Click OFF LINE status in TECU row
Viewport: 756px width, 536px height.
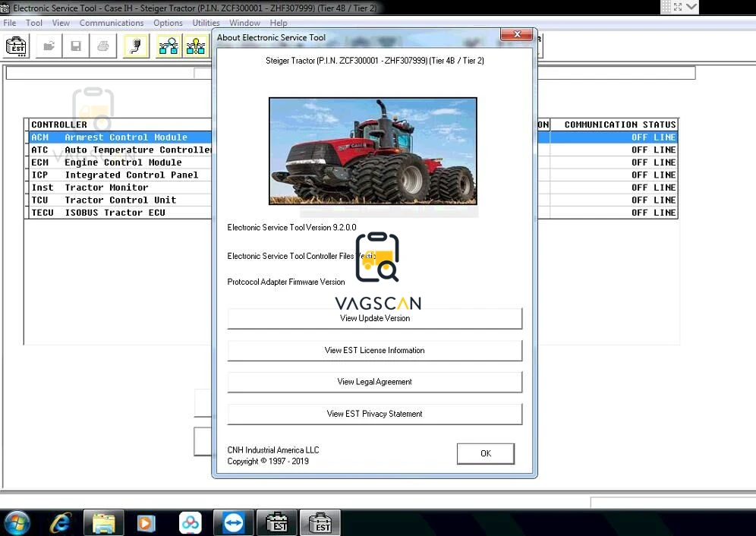point(654,213)
